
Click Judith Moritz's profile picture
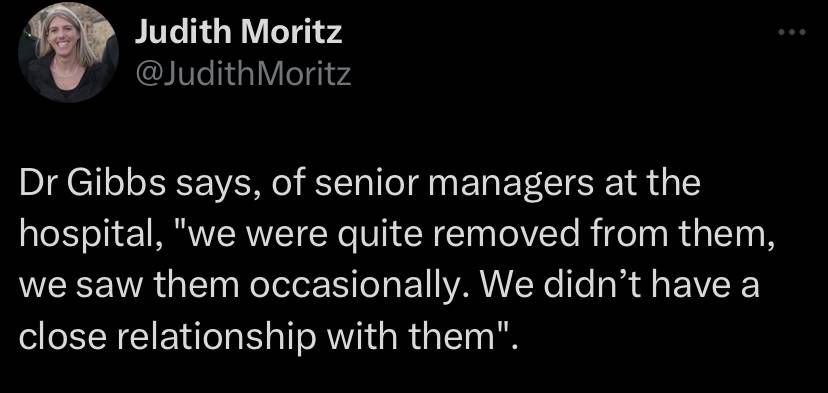pyautogui.click(x=68, y=52)
